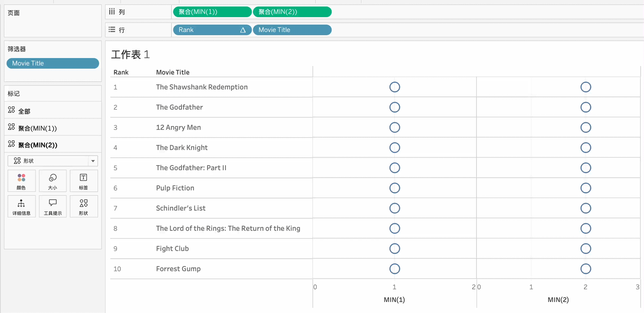Open the Detail (详细信息) marks button
The image size is (644, 313).
click(x=21, y=206)
